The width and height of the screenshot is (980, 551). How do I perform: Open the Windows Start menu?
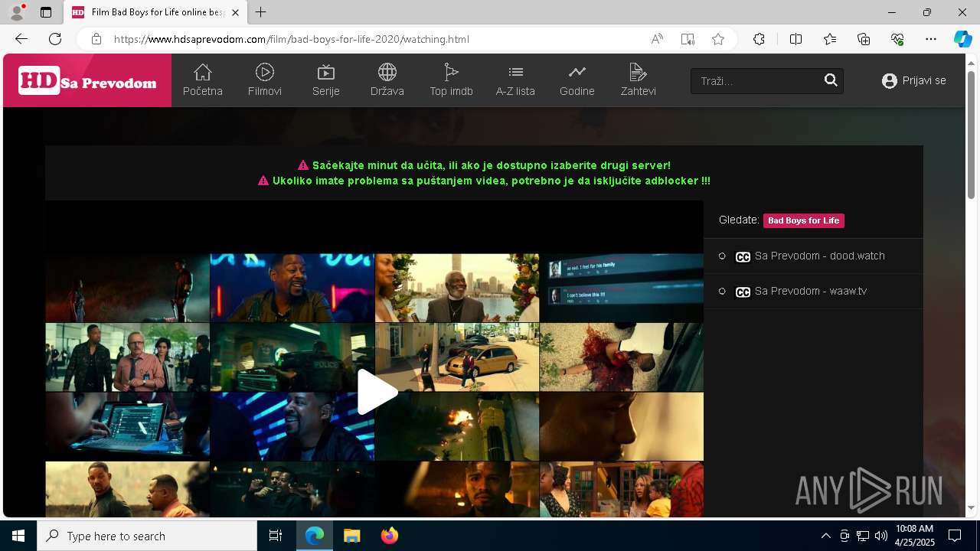18,536
